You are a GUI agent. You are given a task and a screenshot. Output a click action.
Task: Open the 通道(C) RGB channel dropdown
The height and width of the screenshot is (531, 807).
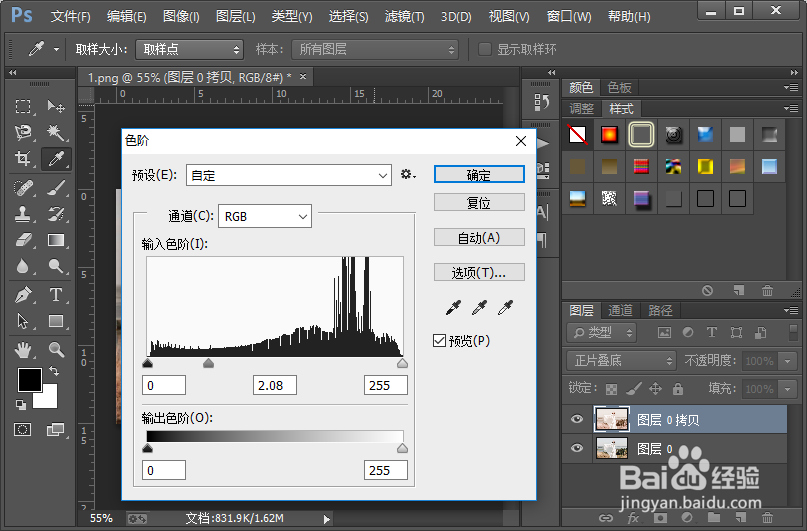click(265, 217)
